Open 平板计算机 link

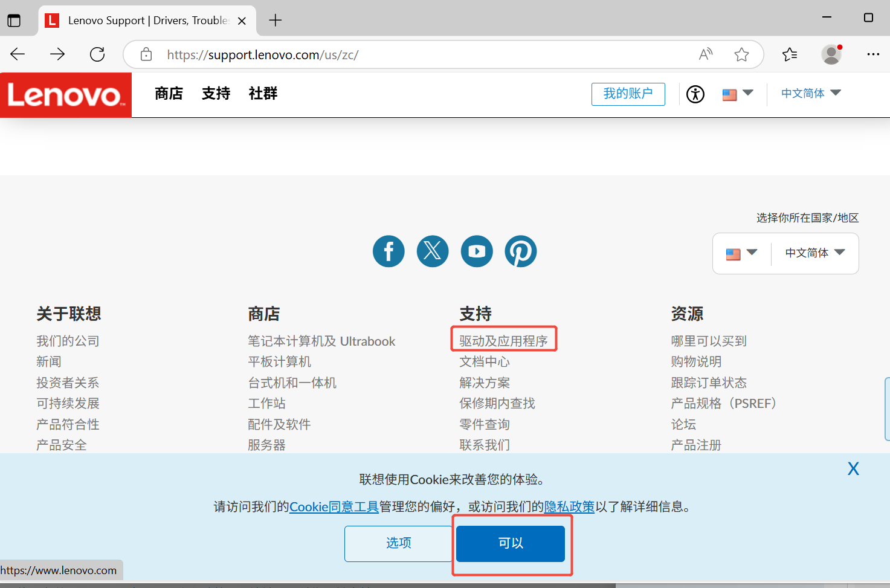point(279,361)
